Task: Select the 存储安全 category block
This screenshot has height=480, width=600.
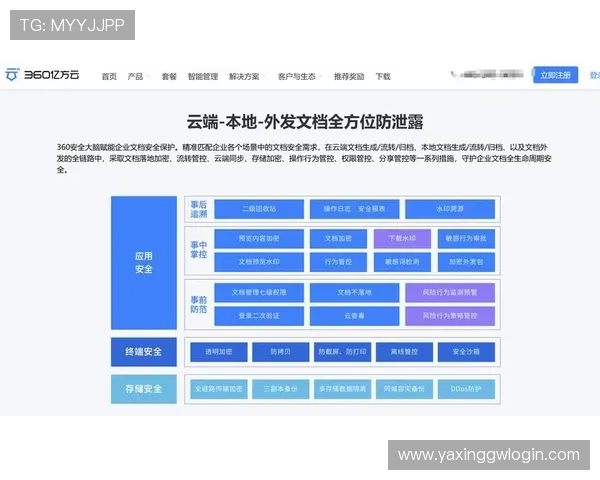Action: [x=144, y=389]
